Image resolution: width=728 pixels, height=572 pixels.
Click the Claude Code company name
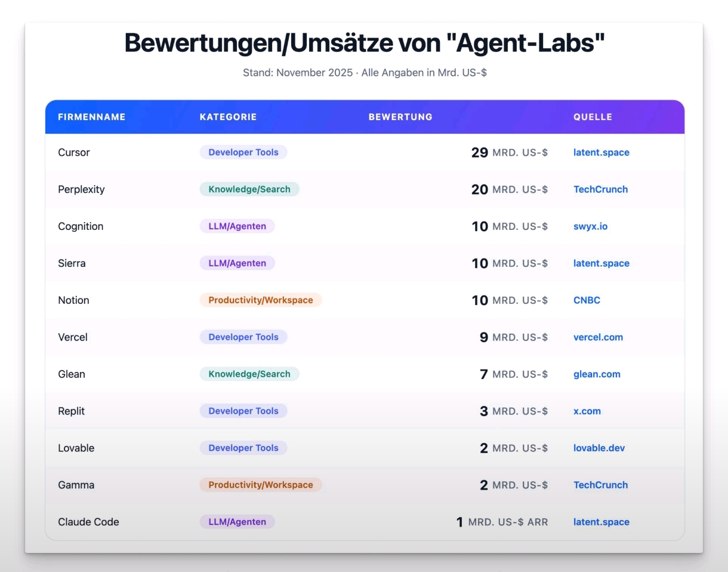(x=88, y=522)
